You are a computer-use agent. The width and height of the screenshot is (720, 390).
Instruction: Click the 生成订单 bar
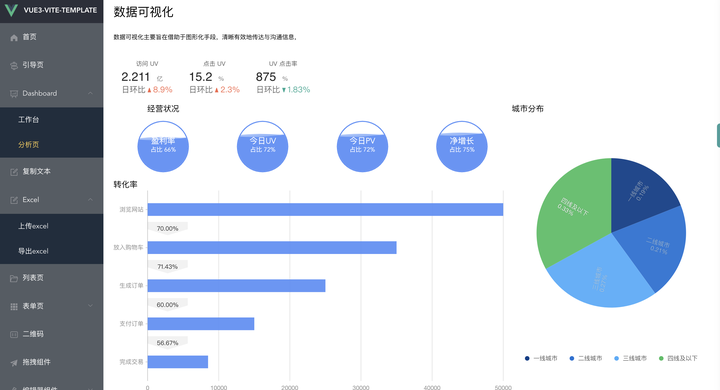pyautogui.click(x=236, y=286)
